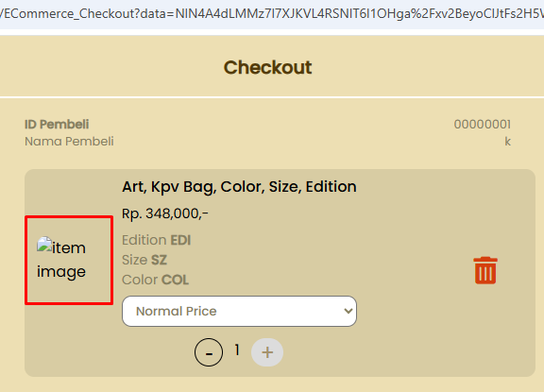Click the price Rp. 348,000,-

[165, 213]
